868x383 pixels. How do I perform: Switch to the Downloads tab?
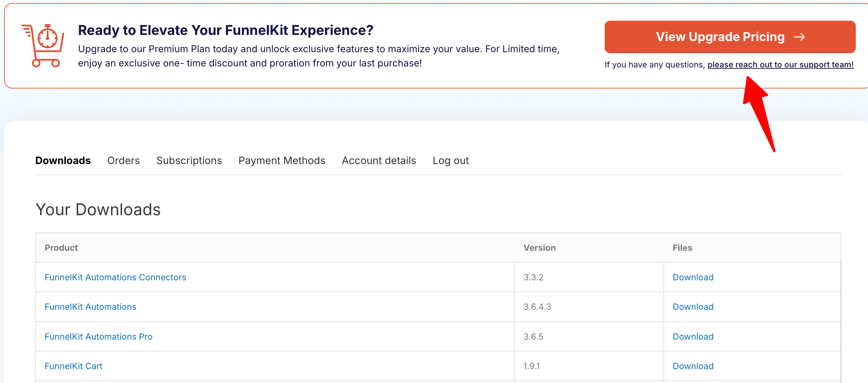63,161
